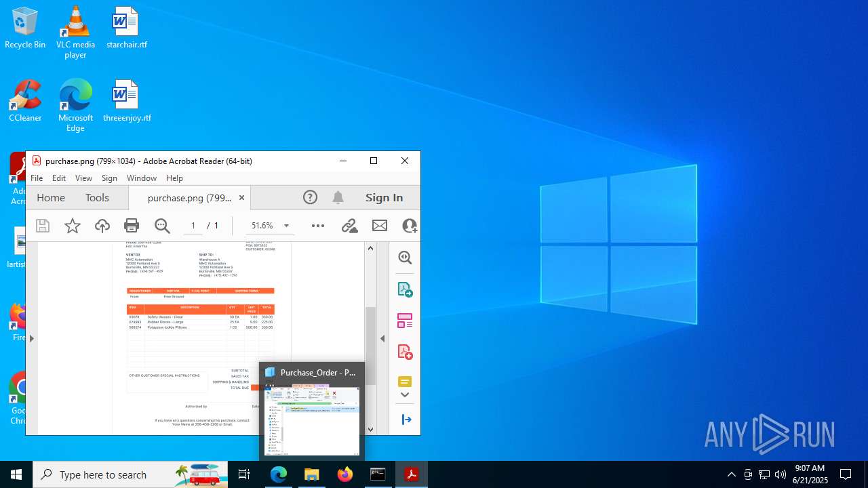Select Microsoft Edge desktop shortcut
868x488 pixels.
(x=75, y=105)
